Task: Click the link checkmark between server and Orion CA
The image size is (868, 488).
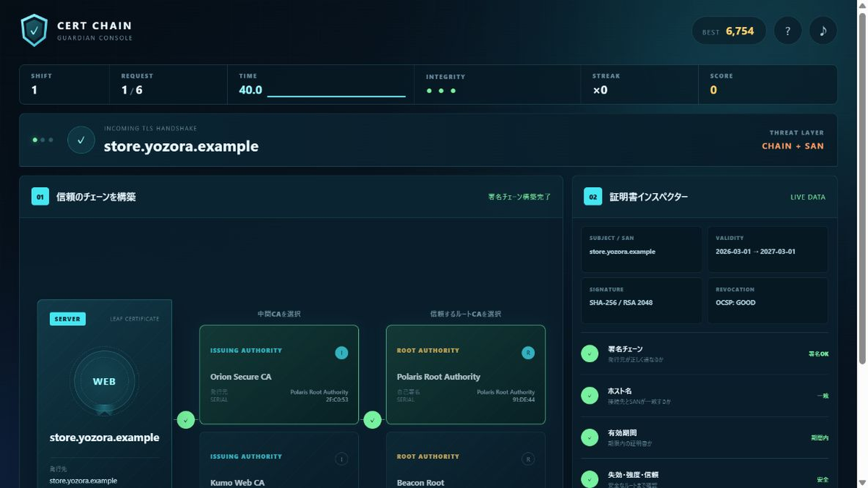Action: point(186,419)
